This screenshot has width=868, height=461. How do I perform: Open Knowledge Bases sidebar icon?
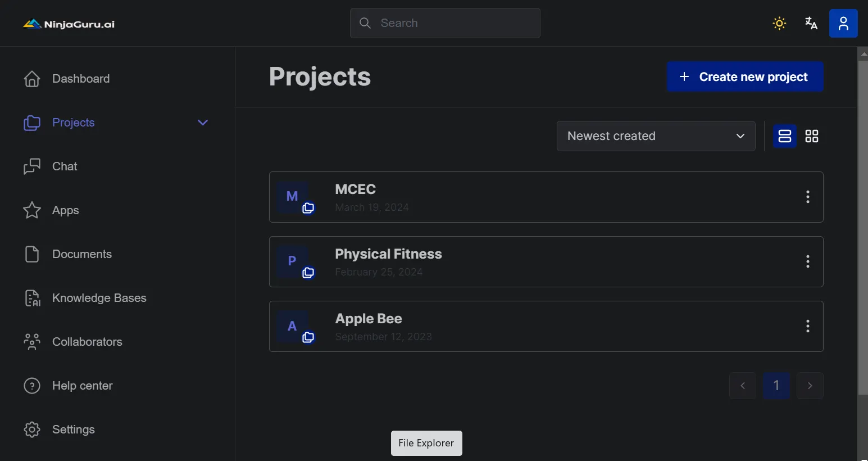coord(32,298)
